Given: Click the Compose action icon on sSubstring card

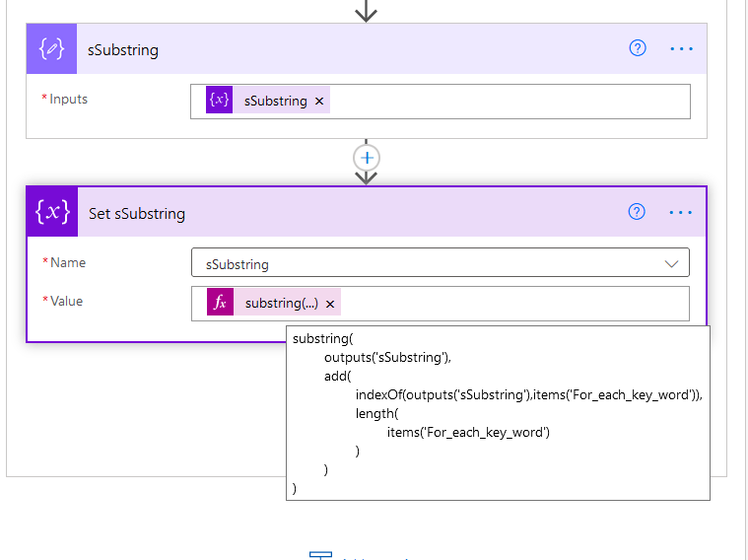Looking at the screenshot, I should pos(51,49).
